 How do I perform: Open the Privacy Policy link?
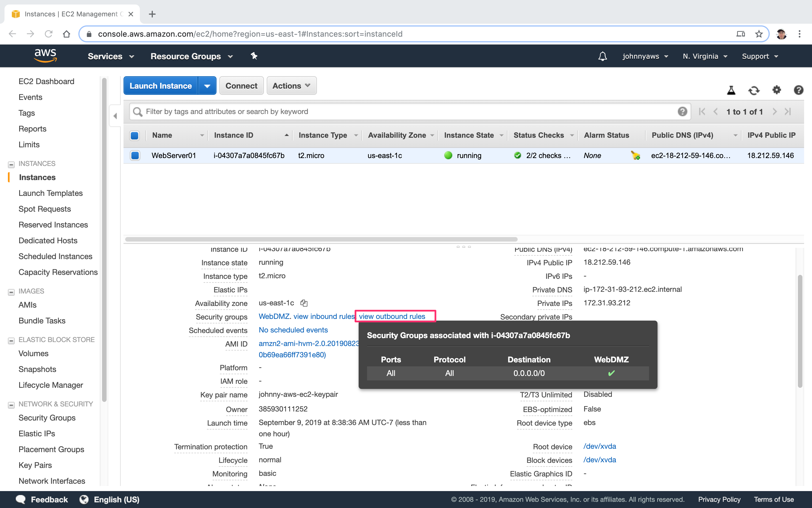pos(719,499)
